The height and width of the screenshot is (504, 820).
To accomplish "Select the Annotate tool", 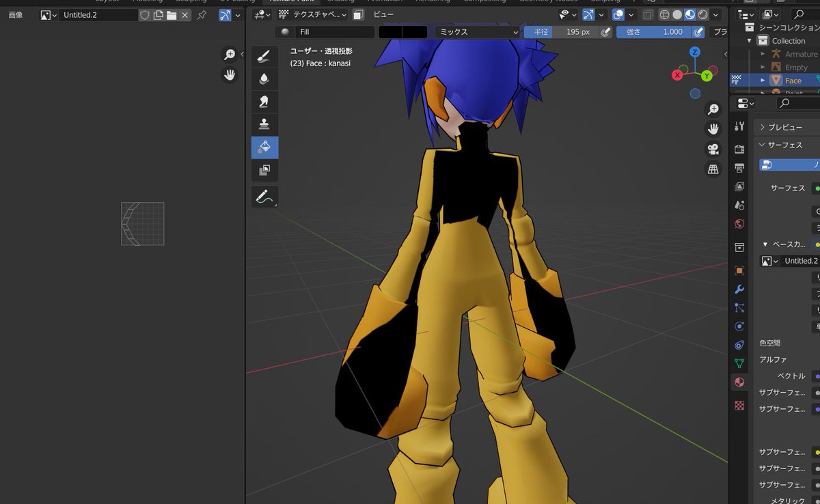I will (x=264, y=197).
